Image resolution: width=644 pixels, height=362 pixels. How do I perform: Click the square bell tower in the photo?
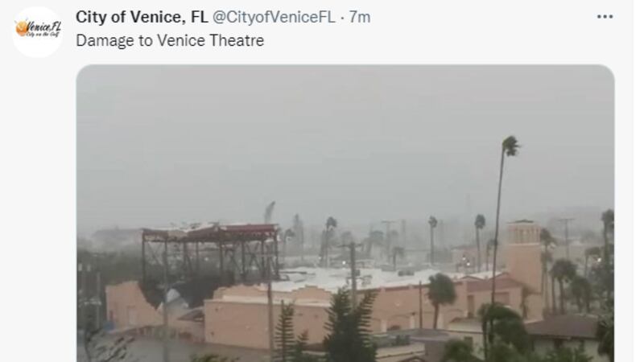coord(524,257)
